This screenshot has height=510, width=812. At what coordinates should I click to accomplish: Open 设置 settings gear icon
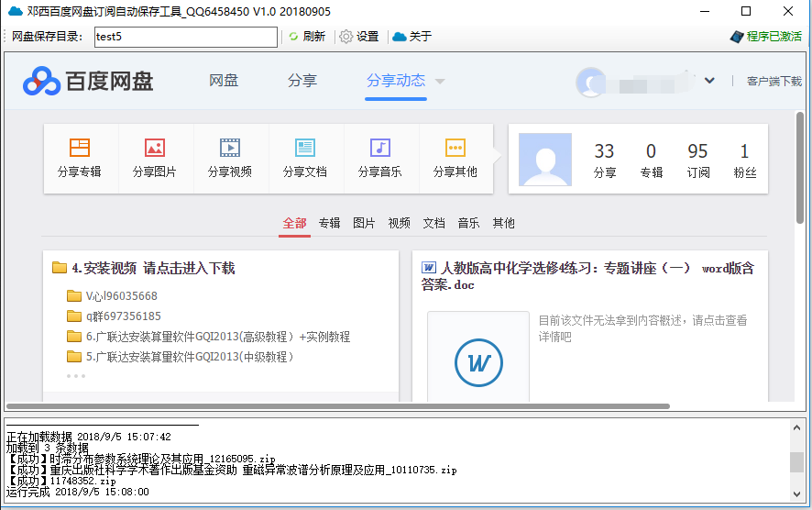click(x=346, y=37)
